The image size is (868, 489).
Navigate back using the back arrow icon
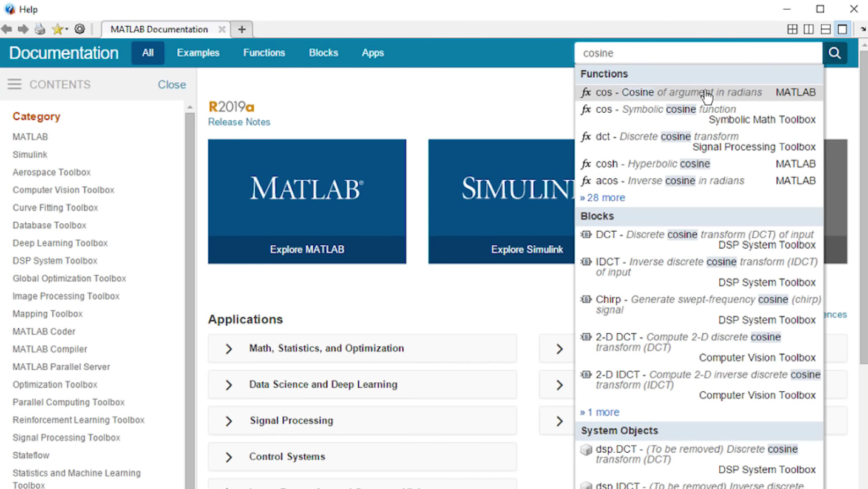[7, 29]
